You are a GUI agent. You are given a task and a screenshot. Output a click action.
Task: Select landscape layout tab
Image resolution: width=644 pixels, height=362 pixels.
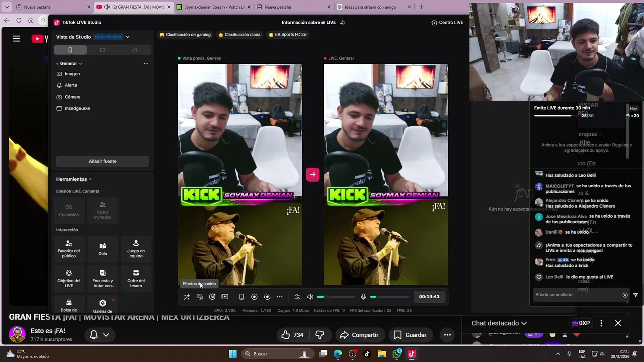click(103, 50)
